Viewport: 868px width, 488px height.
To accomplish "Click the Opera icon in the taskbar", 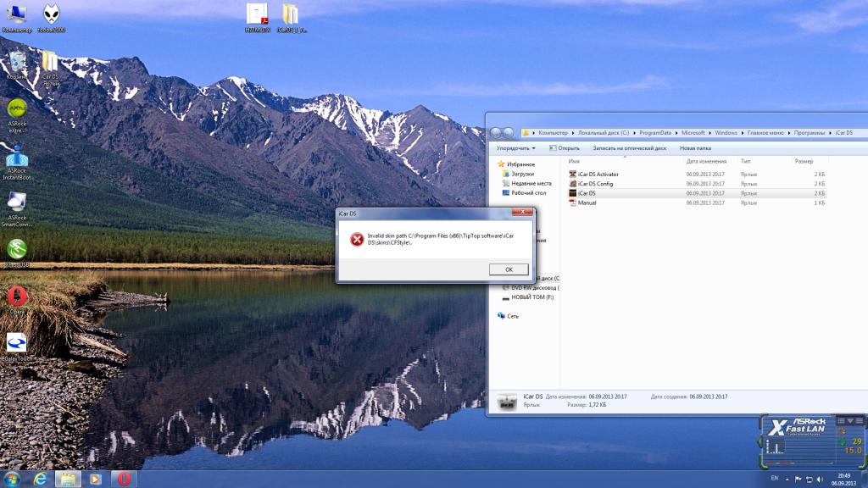I will coord(124,479).
